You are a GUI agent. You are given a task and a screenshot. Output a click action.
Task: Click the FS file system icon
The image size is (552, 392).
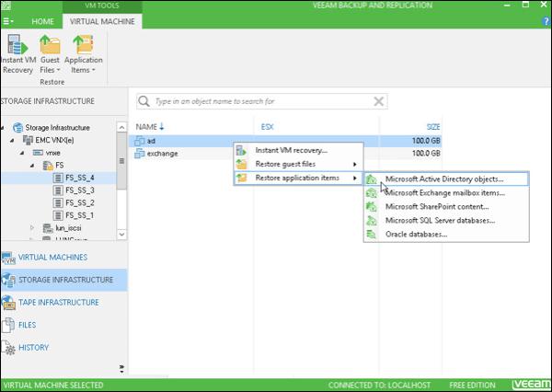pos(48,166)
